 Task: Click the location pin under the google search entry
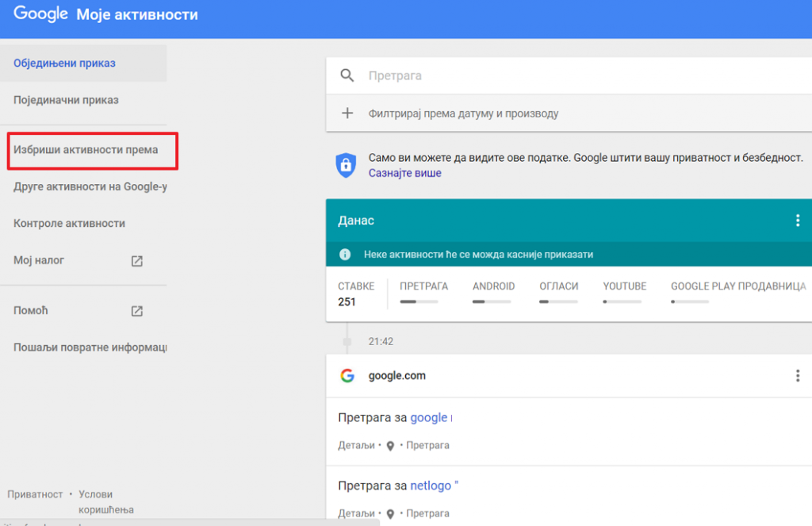[390, 446]
